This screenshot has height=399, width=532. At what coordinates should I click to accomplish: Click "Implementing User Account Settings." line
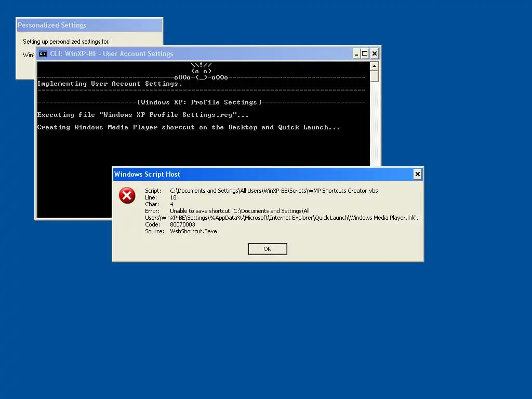click(110, 84)
